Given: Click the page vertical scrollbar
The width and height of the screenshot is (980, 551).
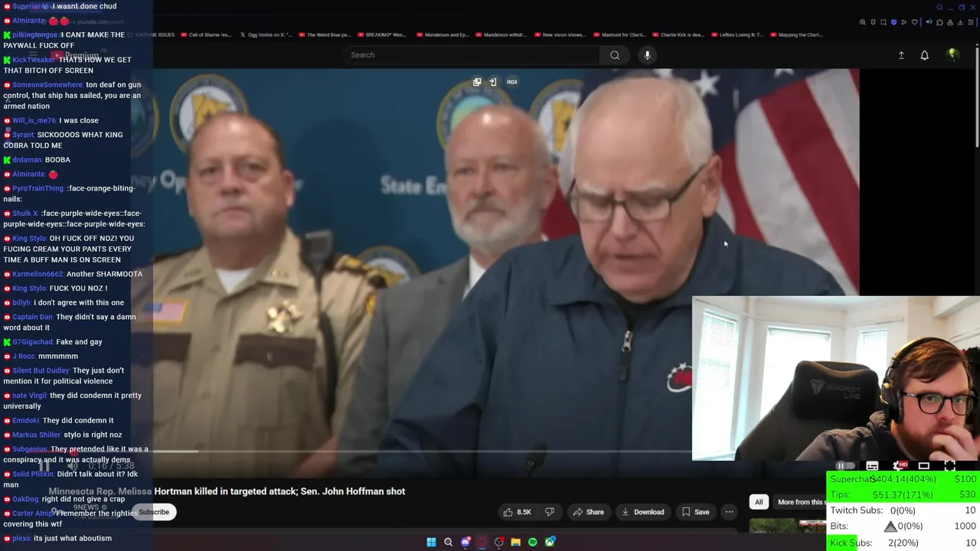Looking at the screenshot, I should [977, 96].
